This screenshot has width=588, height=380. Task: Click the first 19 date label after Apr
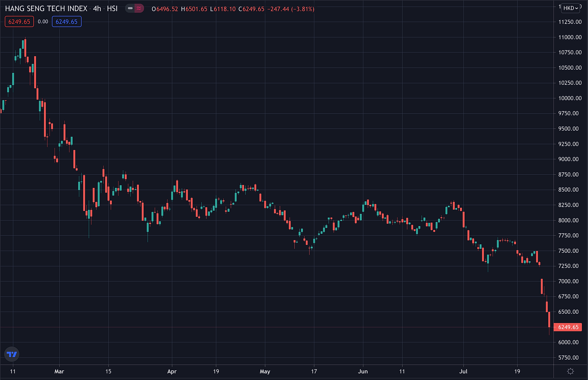pyautogui.click(x=216, y=371)
